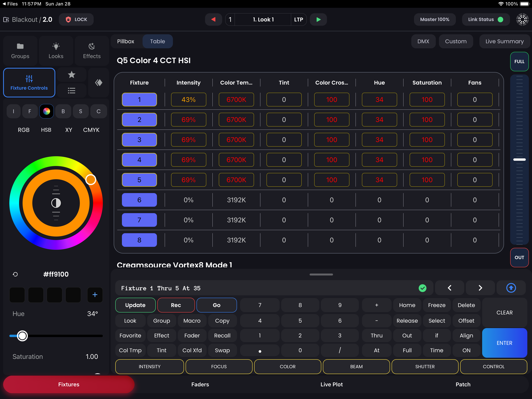Switch to the Faders tab
The height and width of the screenshot is (399, 532).
[200, 384]
